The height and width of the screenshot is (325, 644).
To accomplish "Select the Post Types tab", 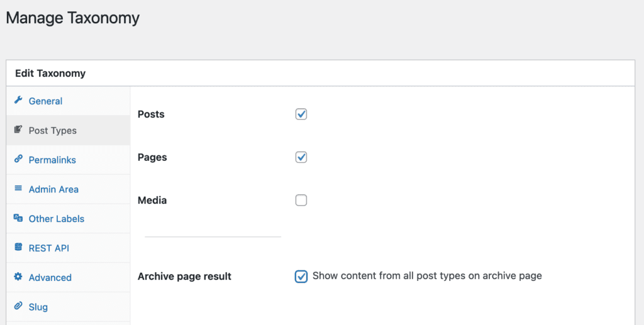I will (x=68, y=131).
